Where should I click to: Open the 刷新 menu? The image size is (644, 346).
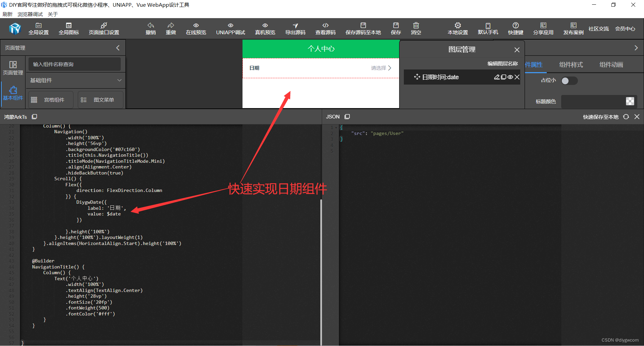(7, 14)
